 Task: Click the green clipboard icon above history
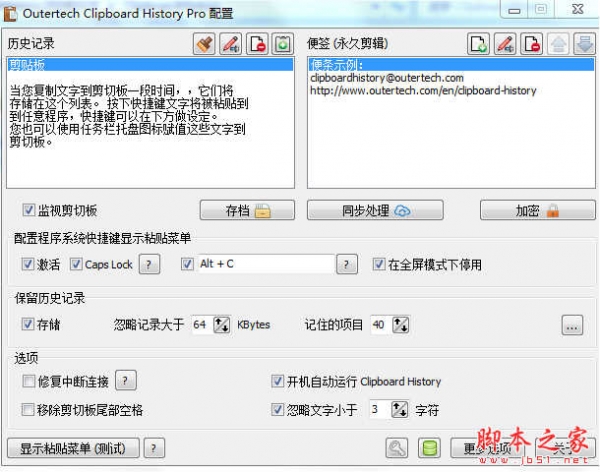[x=283, y=44]
